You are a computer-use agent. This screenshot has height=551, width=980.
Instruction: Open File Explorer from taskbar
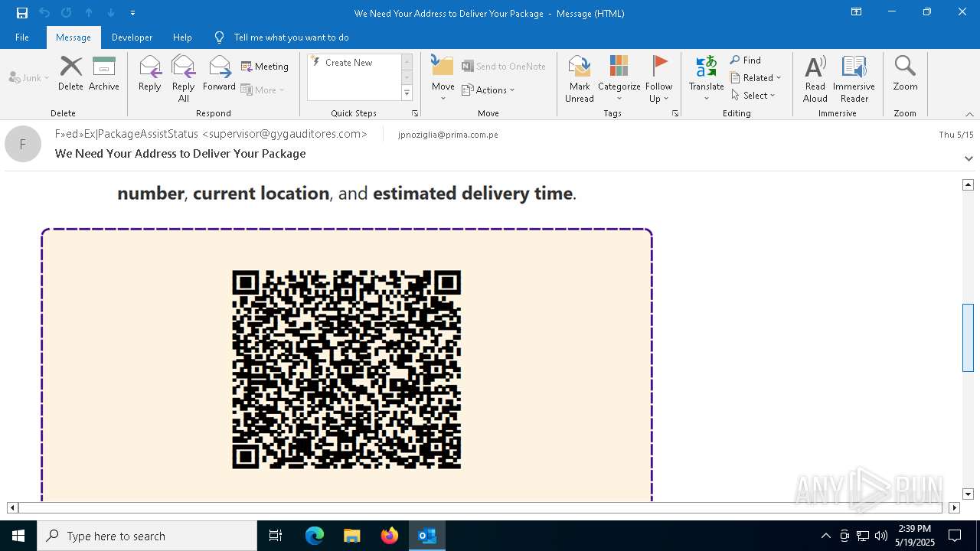(352, 536)
